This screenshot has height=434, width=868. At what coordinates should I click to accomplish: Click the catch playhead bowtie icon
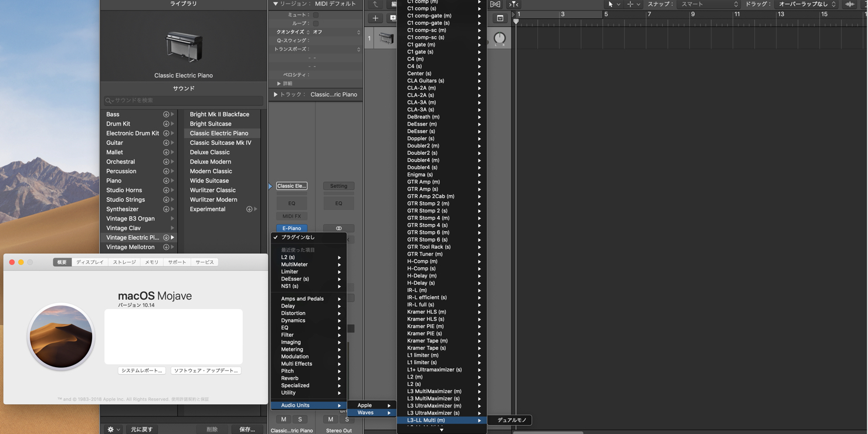pos(495,4)
